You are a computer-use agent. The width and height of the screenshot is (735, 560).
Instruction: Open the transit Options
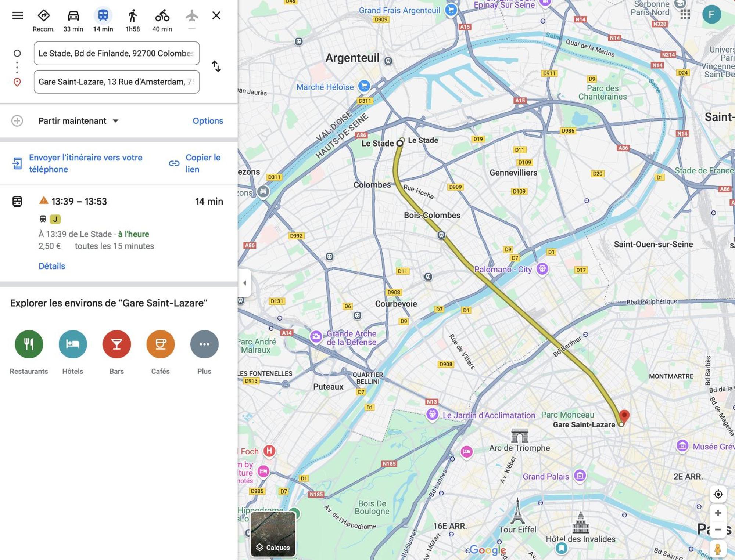[208, 121]
